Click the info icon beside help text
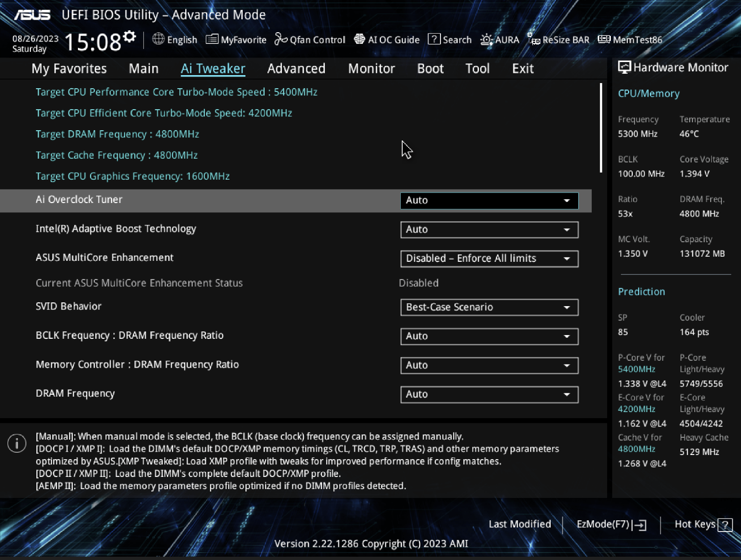The width and height of the screenshot is (741, 560). coord(17,443)
